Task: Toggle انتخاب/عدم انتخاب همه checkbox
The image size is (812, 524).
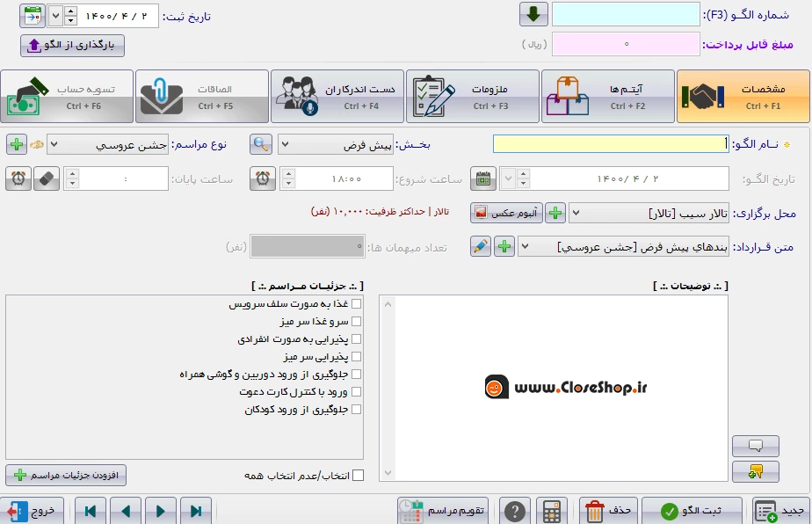Action: pos(358,476)
